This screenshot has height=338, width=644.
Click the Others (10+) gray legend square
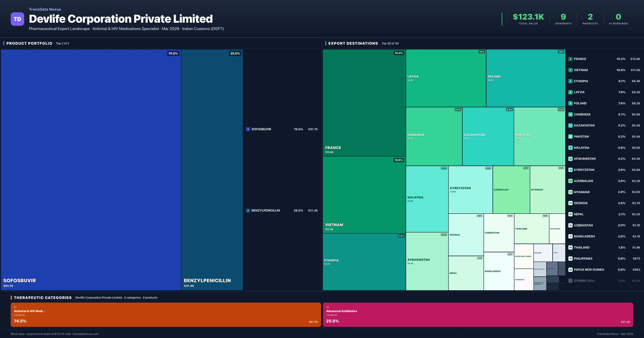tap(570, 281)
